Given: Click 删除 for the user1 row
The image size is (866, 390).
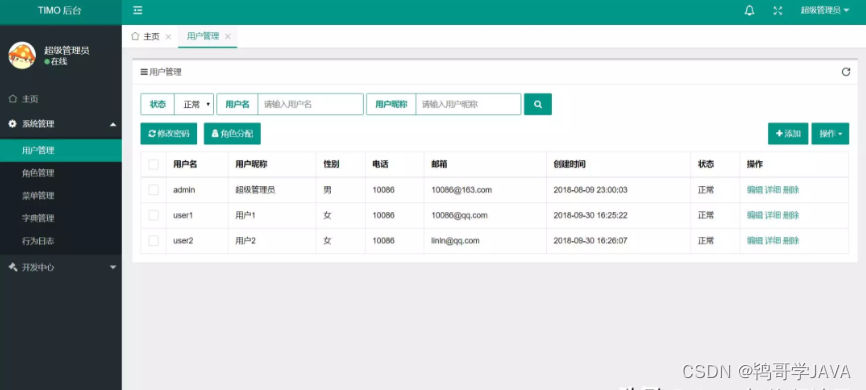Looking at the screenshot, I should (x=791, y=215).
